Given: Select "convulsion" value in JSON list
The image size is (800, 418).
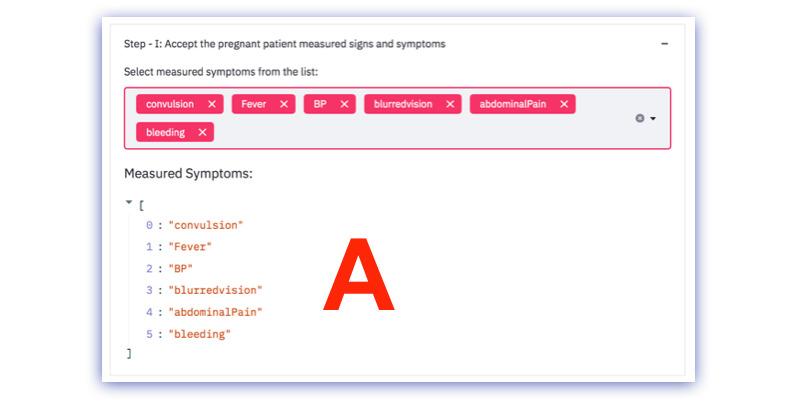Looking at the screenshot, I should 205,225.
